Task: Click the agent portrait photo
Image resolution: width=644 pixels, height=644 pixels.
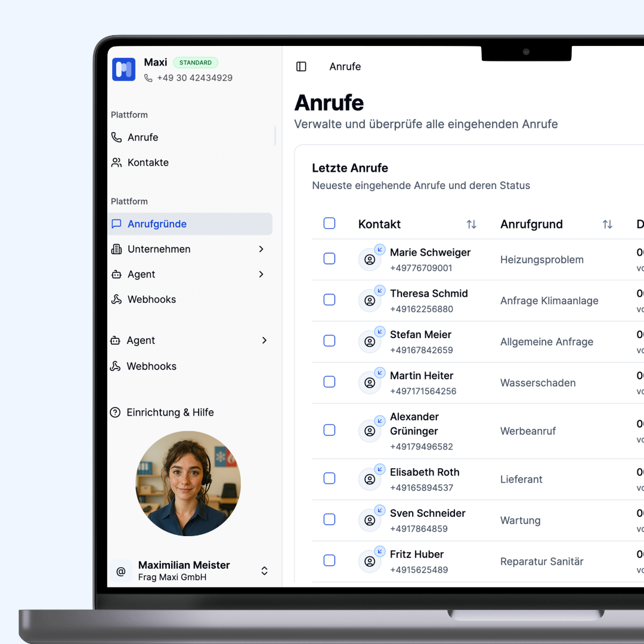Action: pos(188,483)
